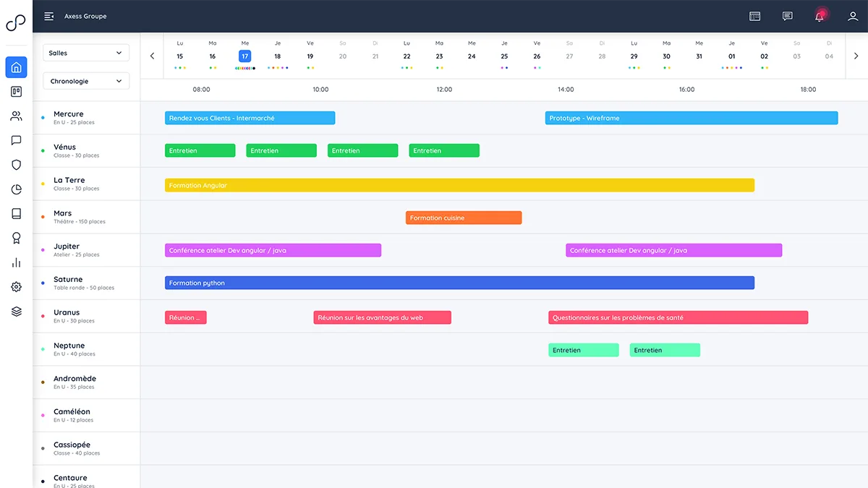This screenshot has height=488, width=868.
Task: Select Monday 29 in the date strip
Action: point(634,55)
